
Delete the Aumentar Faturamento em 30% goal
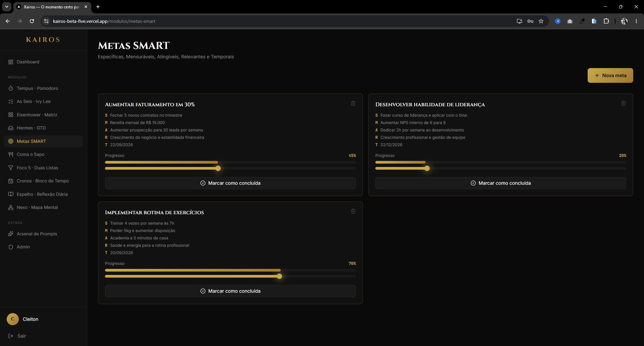(353, 103)
